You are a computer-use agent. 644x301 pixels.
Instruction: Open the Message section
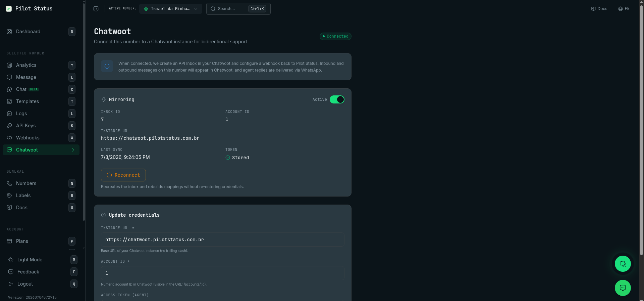coord(41,77)
